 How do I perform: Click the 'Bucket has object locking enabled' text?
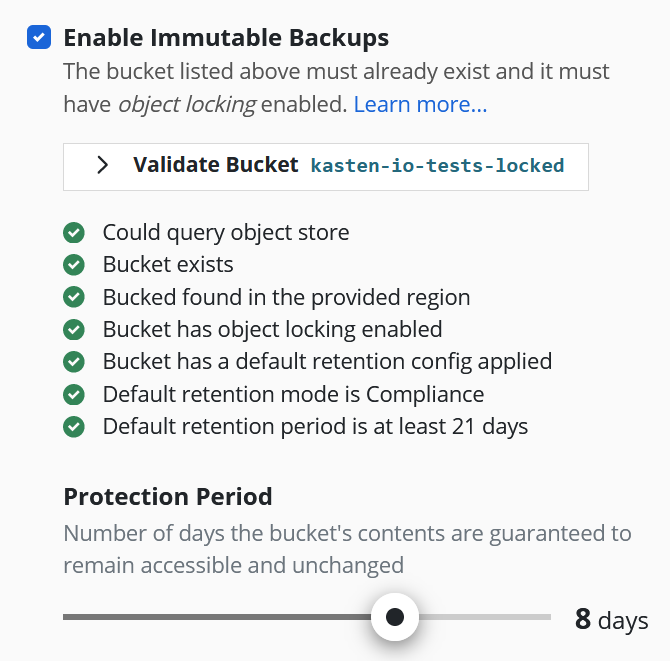click(272, 329)
